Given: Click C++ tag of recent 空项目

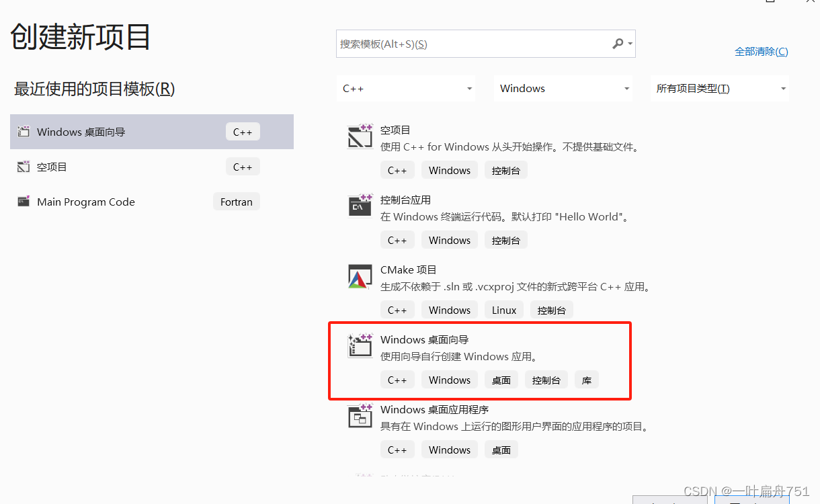Looking at the screenshot, I should coord(243,167).
